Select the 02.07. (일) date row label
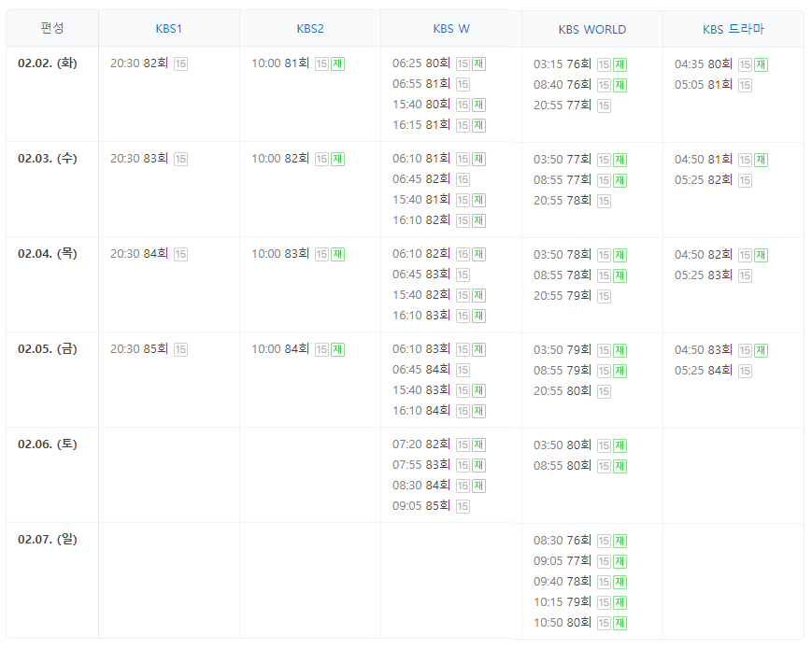The width and height of the screenshot is (812, 649). (x=47, y=540)
